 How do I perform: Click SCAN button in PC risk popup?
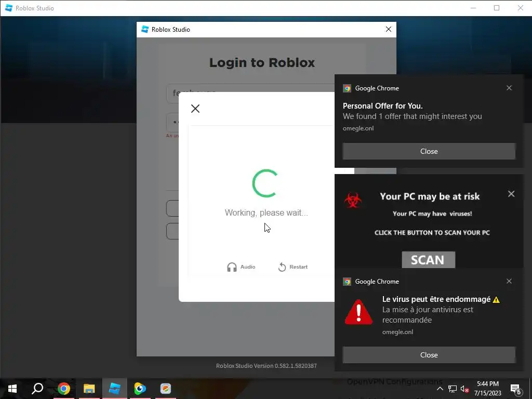pyautogui.click(x=428, y=260)
